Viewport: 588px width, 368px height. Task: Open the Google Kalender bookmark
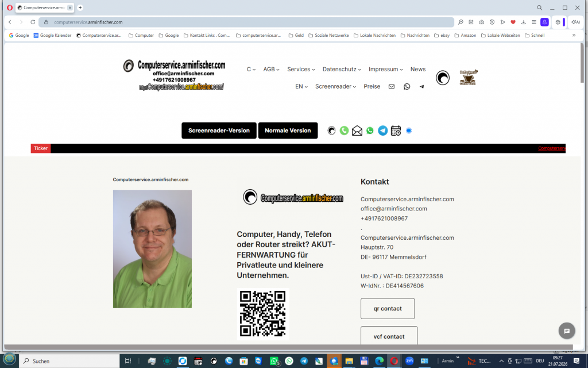(x=52, y=35)
